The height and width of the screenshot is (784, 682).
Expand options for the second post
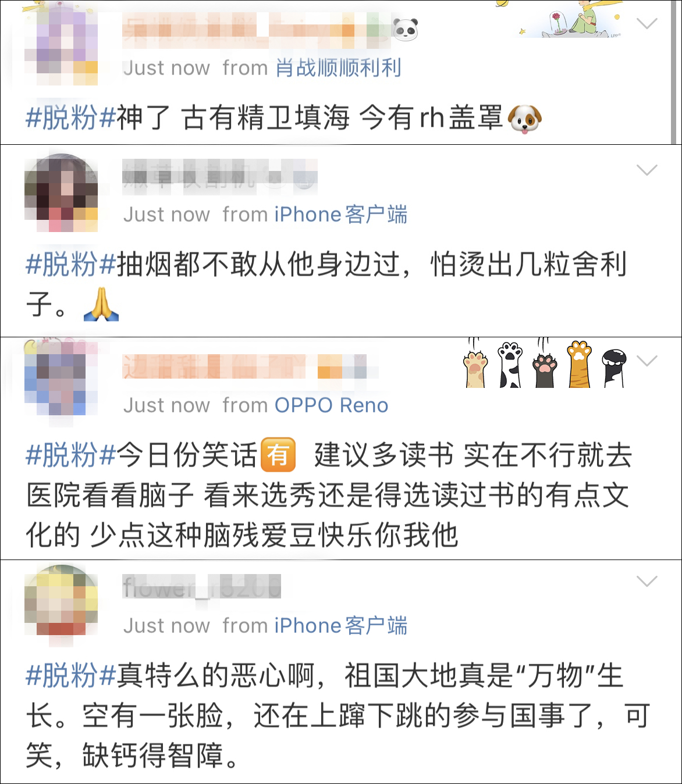[x=647, y=170]
